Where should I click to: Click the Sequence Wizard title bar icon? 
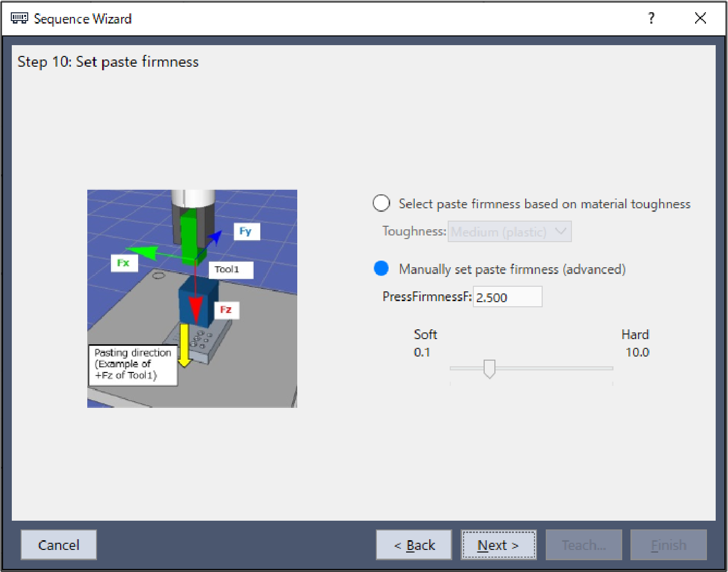coord(20,18)
